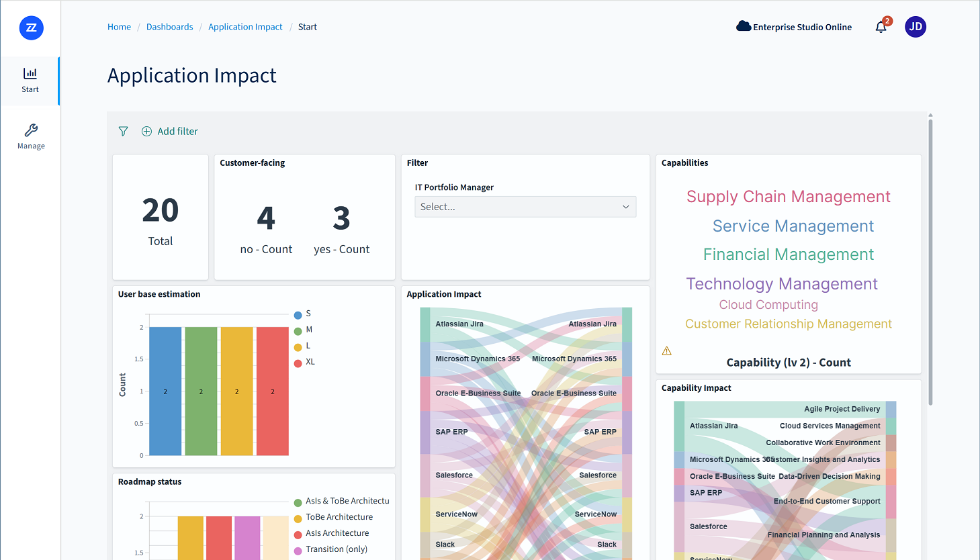Select Cloud Computing in word cloud
The image size is (980, 560).
coord(768,305)
